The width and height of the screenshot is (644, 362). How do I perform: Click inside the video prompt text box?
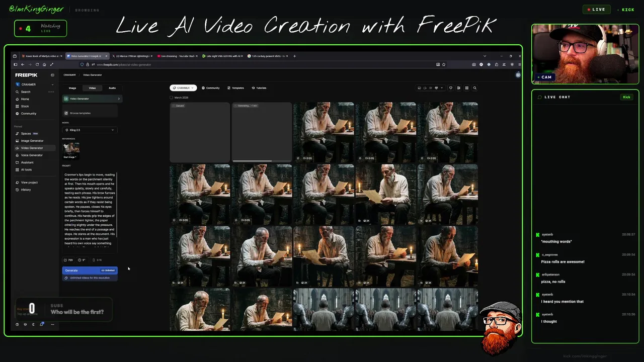click(x=90, y=211)
